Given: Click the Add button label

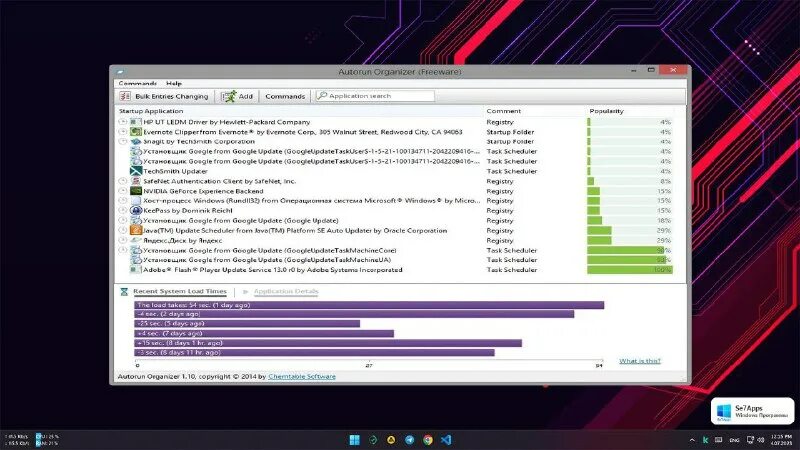Looking at the screenshot, I should click(x=245, y=96).
